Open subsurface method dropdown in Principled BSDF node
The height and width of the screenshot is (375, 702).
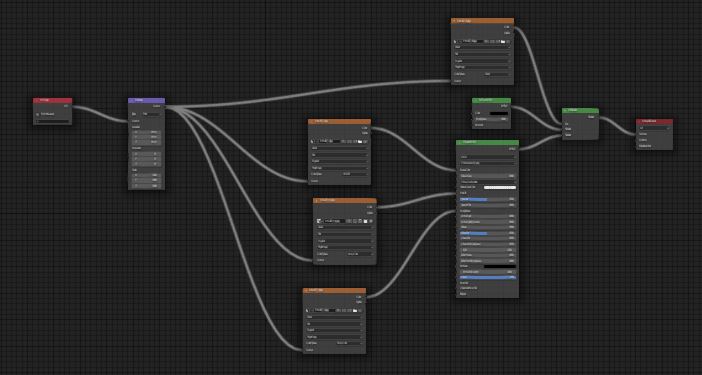click(488, 163)
